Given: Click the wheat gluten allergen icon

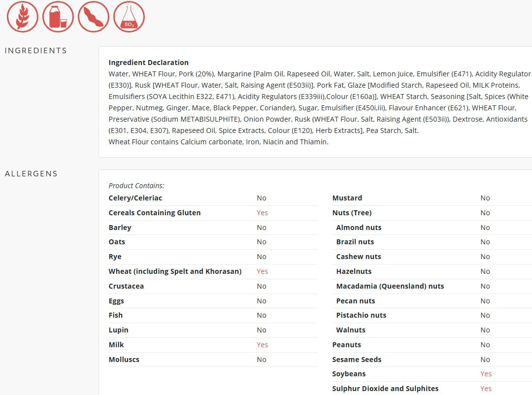Looking at the screenshot, I should pyautogui.click(x=22, y=17).
